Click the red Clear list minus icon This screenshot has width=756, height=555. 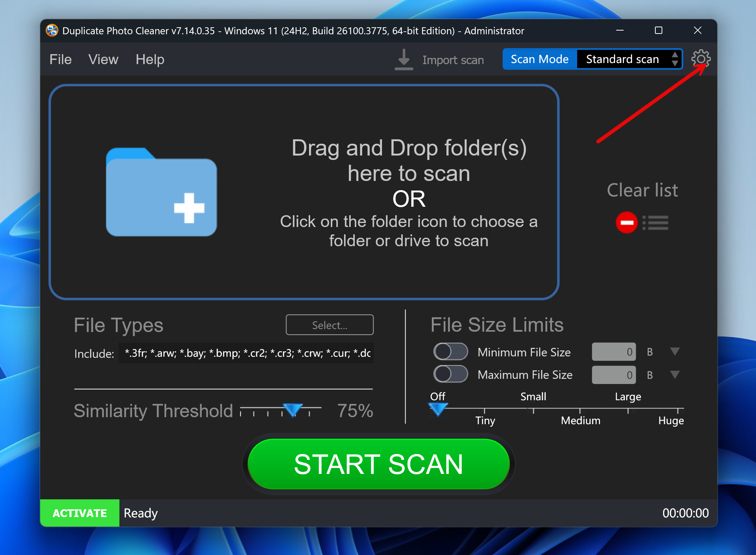click(626, 223)
